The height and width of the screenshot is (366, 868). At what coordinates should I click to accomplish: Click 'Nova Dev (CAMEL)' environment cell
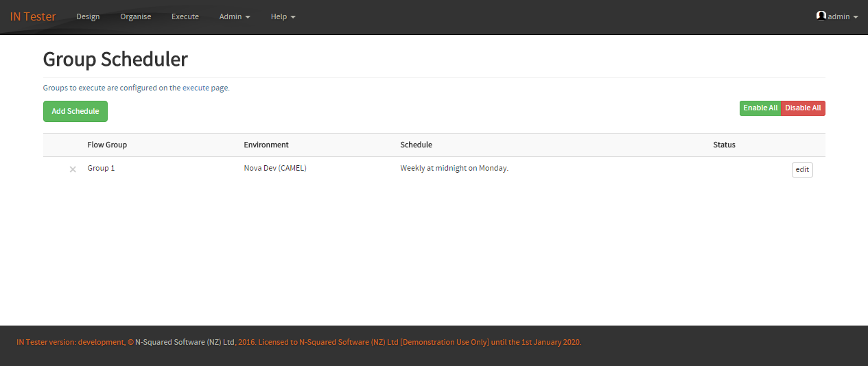(x=275, y=168)
